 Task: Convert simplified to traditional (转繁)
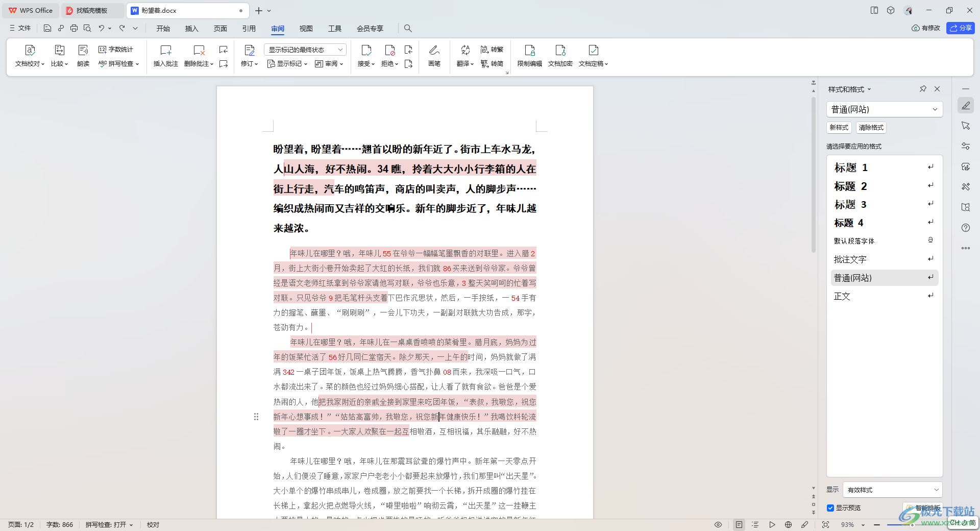[x=492, y=50]
